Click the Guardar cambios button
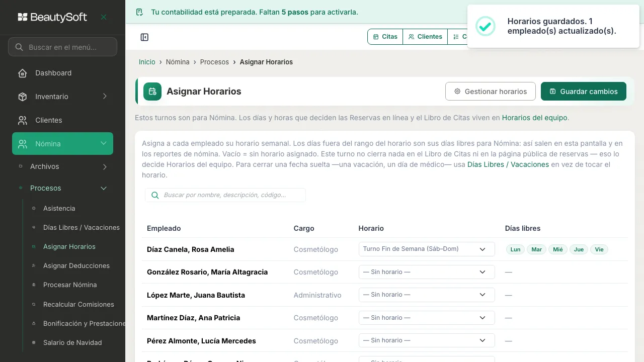This screenshot has width=644, height=362. pos(584,92)
